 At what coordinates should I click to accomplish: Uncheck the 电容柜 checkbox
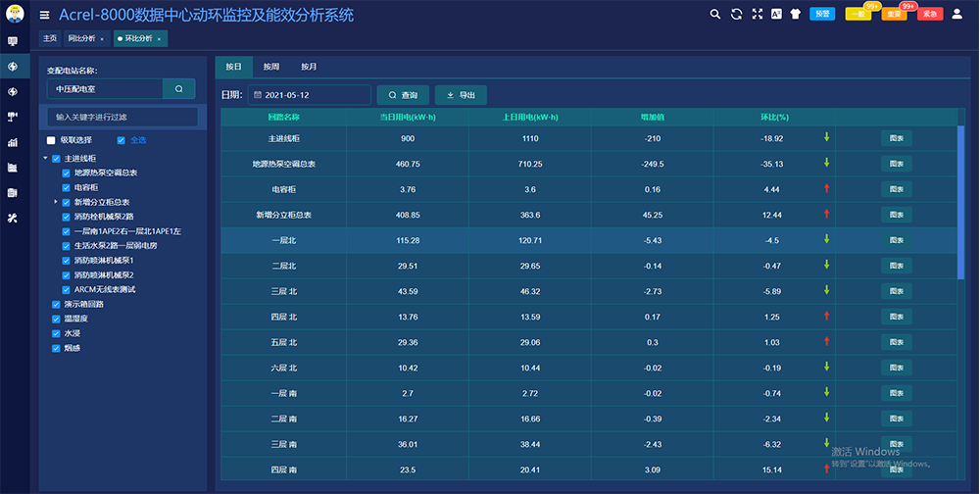pos(67,186)
